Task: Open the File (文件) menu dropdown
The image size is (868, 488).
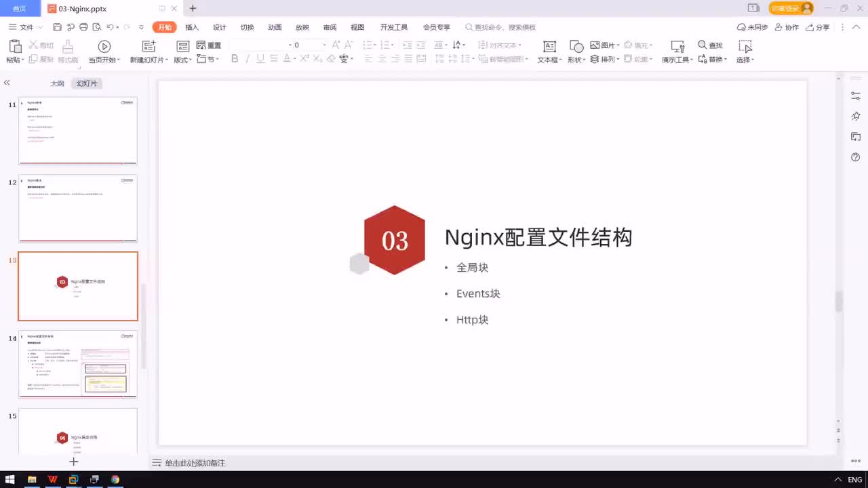Action: (26, 27)
